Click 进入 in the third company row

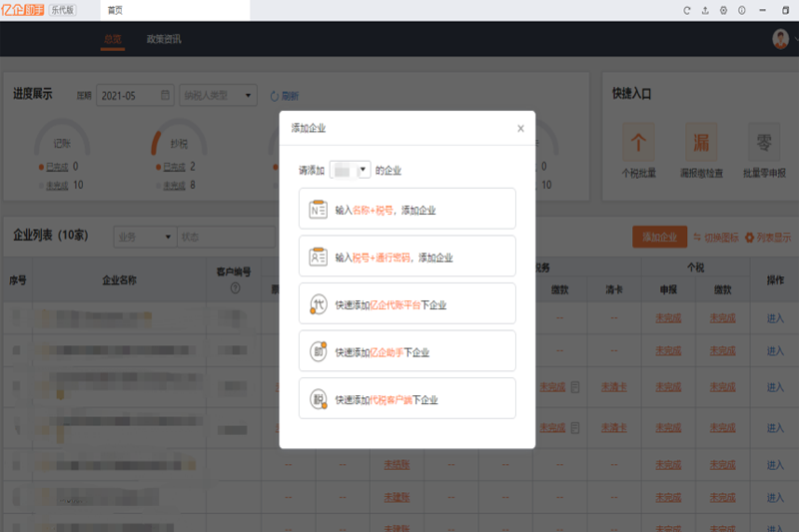pos(775,387)
